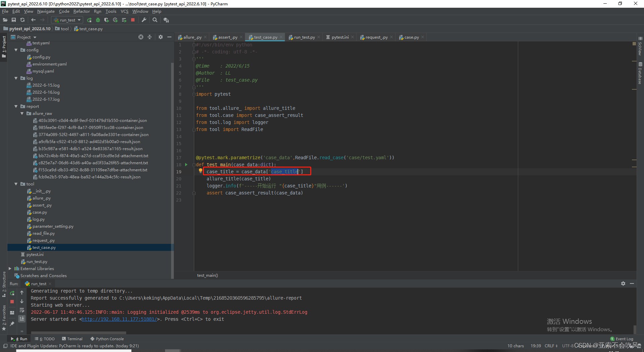Collapse the log folder
Viewport: 644px width, 352px height.
point(16,78)
